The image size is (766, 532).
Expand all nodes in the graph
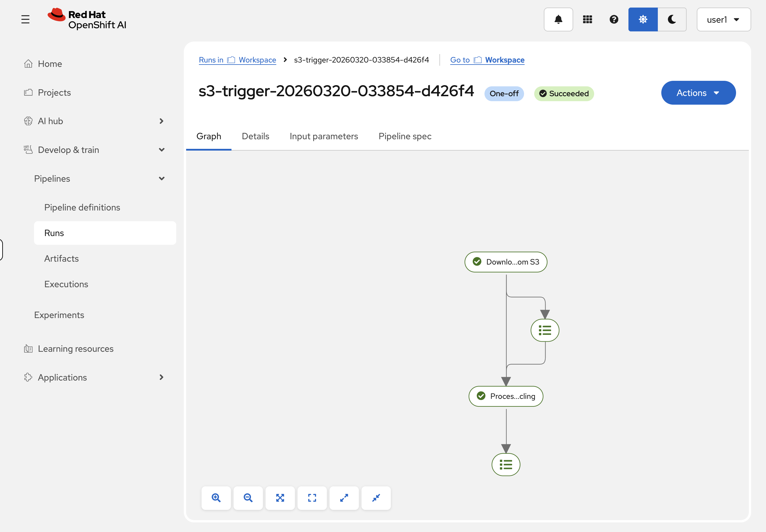[344, 498]
